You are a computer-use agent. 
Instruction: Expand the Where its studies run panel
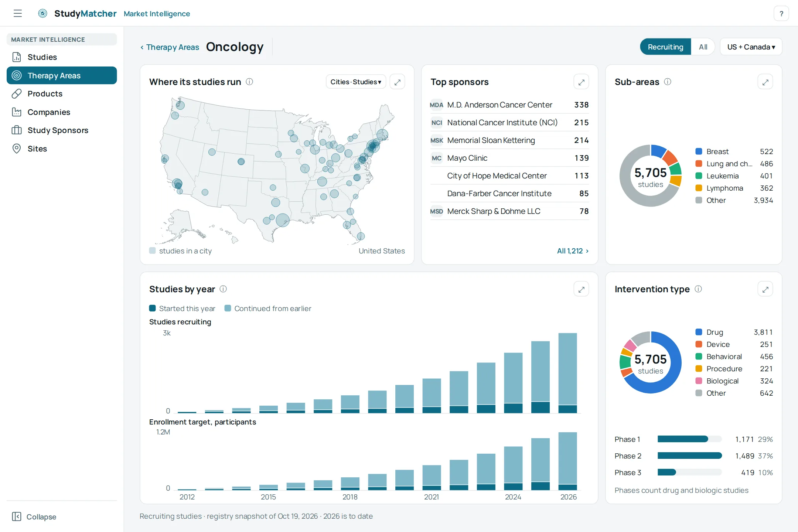coord(398,82)
